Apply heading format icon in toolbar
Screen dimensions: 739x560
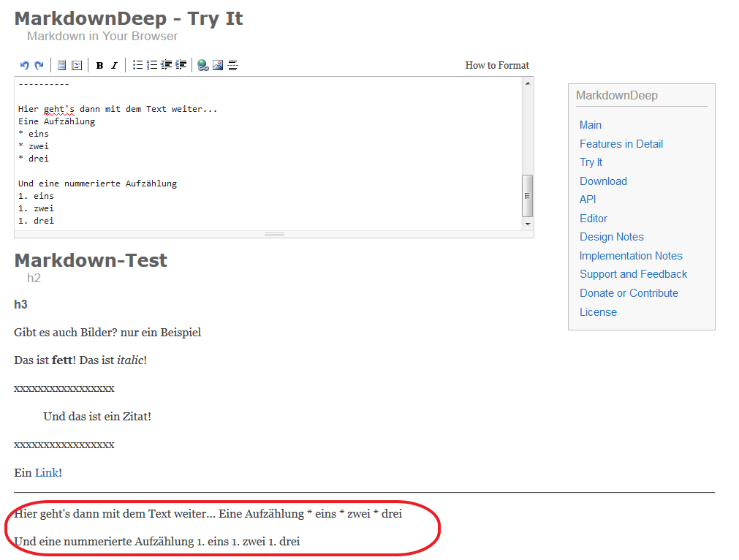(61, 65)
